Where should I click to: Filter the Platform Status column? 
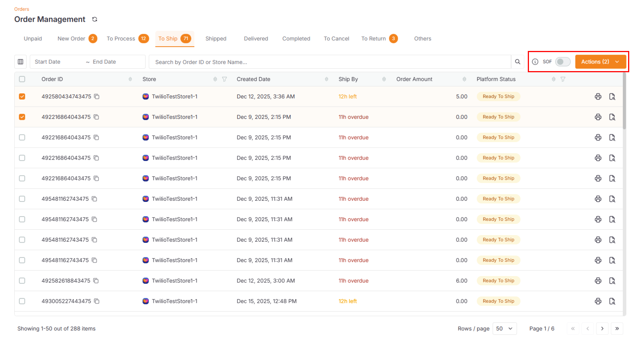pyautogui.click(x=563, y=79)
